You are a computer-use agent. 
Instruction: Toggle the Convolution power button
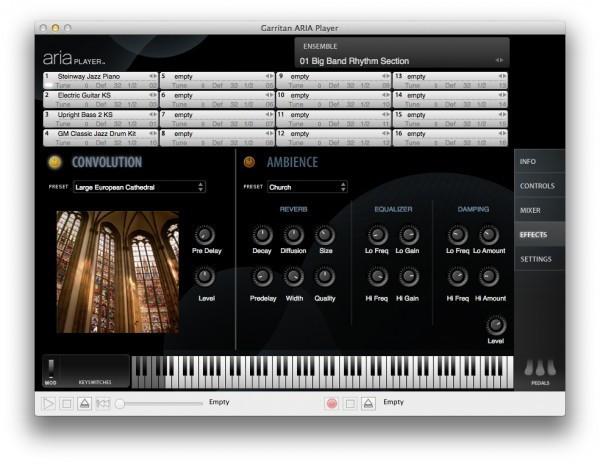pos(55,162)
